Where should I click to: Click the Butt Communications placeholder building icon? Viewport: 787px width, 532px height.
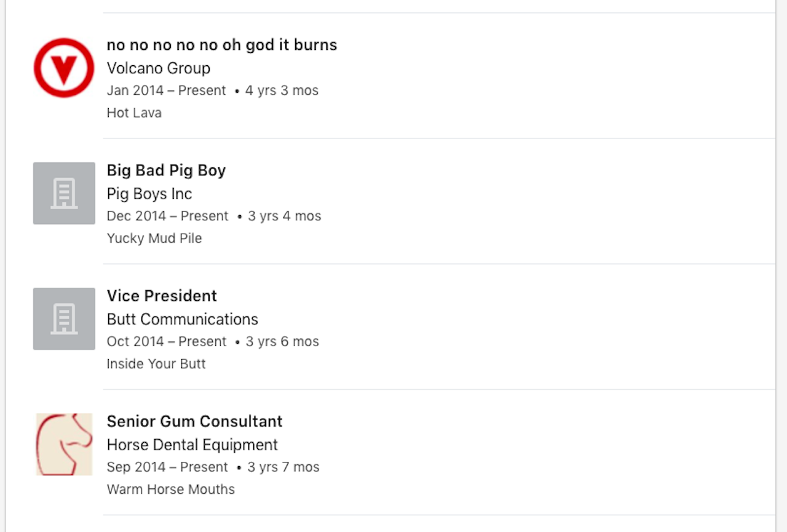(x=64, y=319)
